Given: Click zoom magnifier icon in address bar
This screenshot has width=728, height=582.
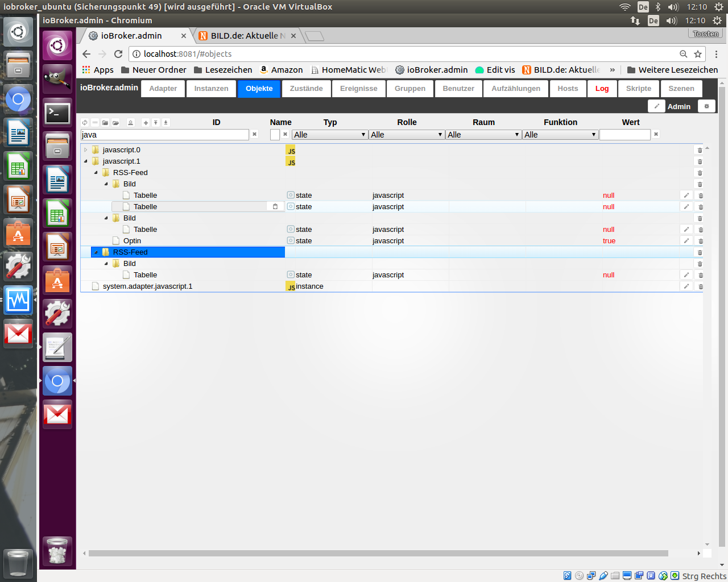Looking at the screenshot, I should click(684, 54).
